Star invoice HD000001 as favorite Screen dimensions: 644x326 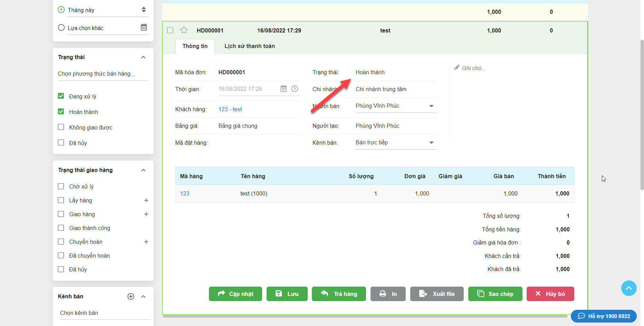[x=184, y=30]
